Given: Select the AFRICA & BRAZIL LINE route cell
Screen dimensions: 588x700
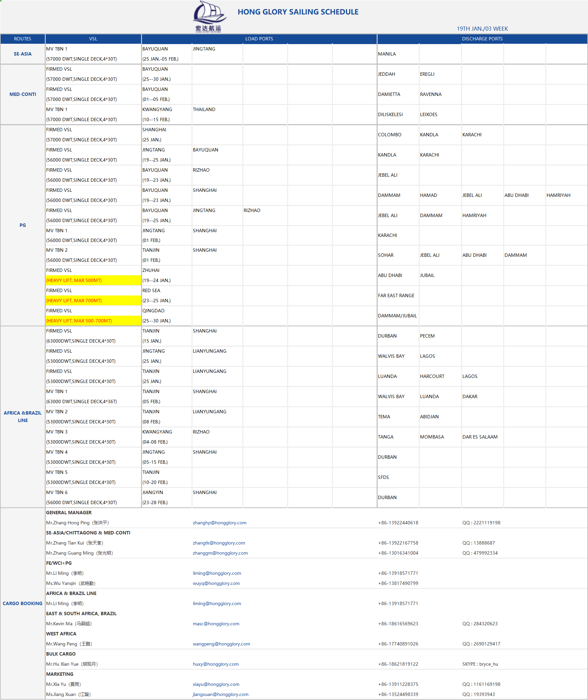Looking at the screenshot, I should [x=23, y=417].
